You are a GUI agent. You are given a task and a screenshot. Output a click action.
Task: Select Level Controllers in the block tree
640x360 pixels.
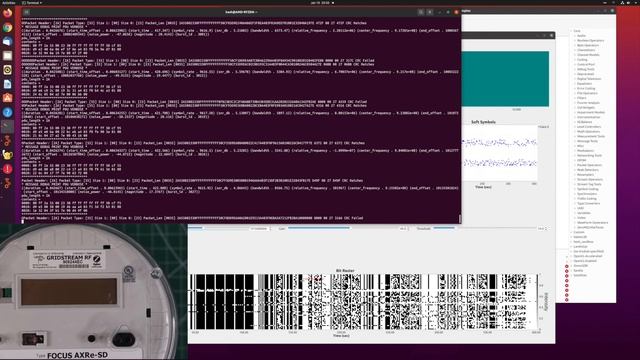point(589,127)
